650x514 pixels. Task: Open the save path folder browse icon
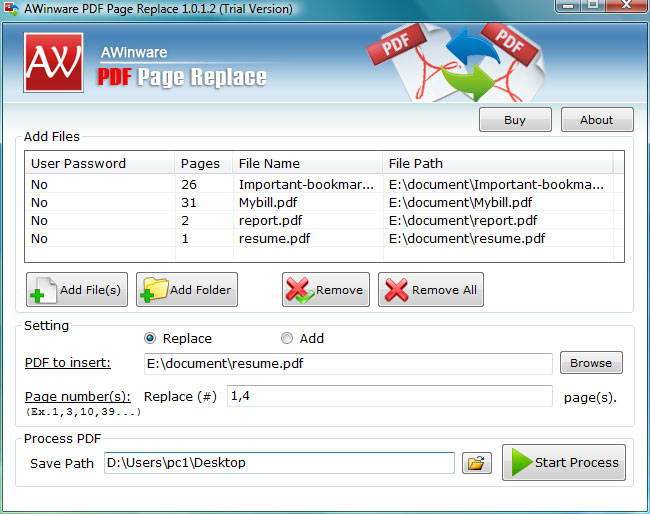click(x=477, y=463)
